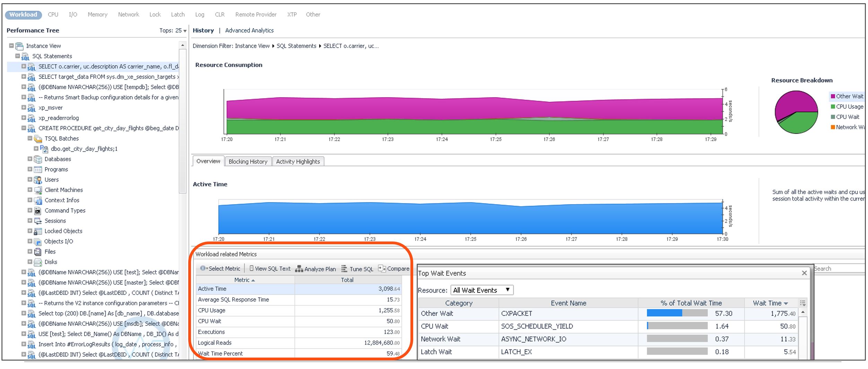Click the CPU Wait legend color swatch
This screenshot has width=868, height=369.
pyautogui.click(x=833, y=117)
